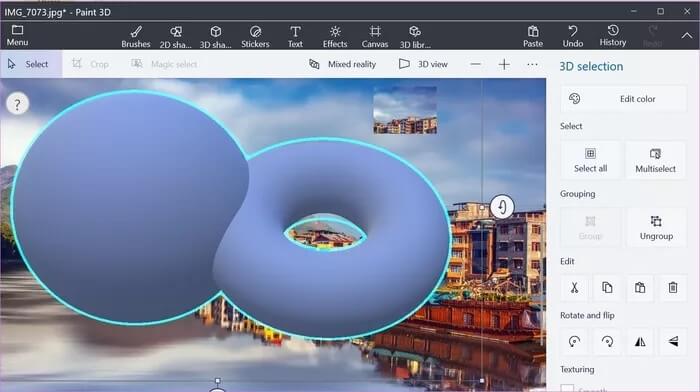700x392 pixels.
Task: Open the Stickers panel
Action: pos(255,37)
